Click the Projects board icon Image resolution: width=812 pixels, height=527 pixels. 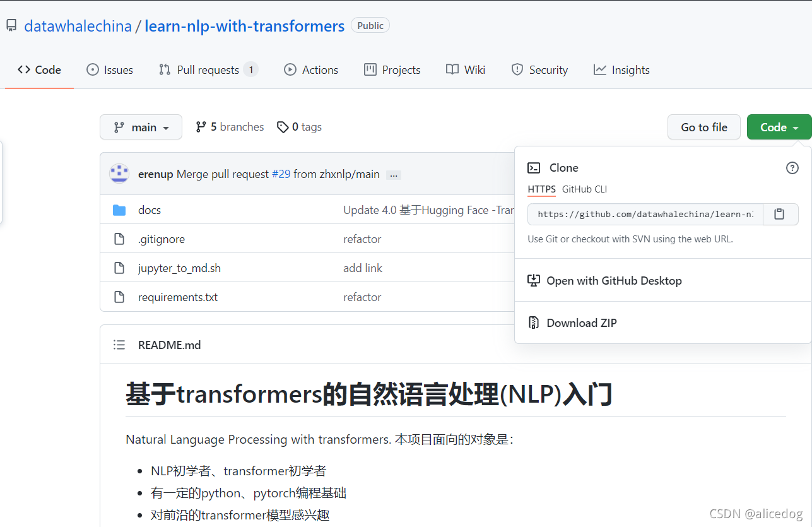tap(370, 70)
